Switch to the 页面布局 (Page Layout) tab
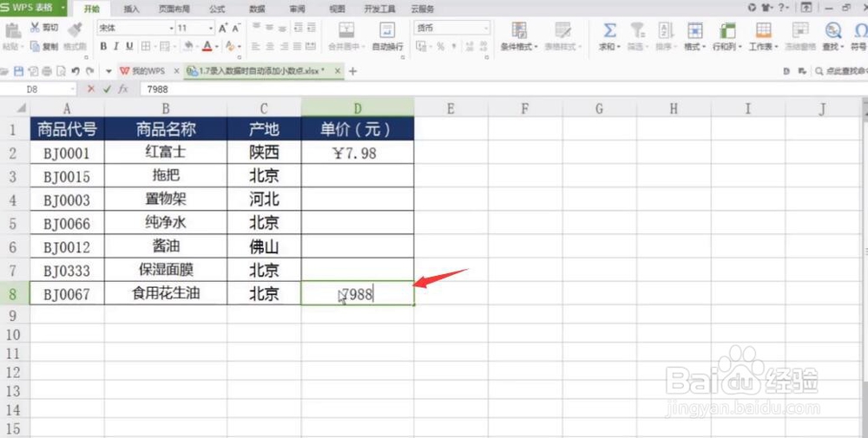This screenshot has height=438, width=868. click(174, 9)
